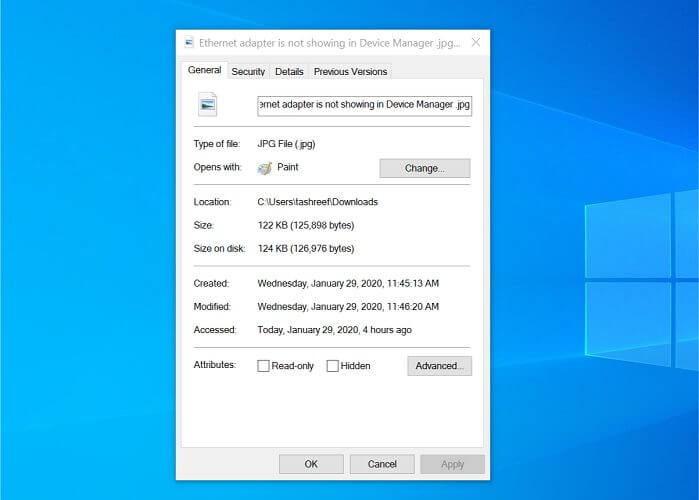The image size is (699, 500).
Task: Confirm with the OK button
Action: [x=311, y=464]
